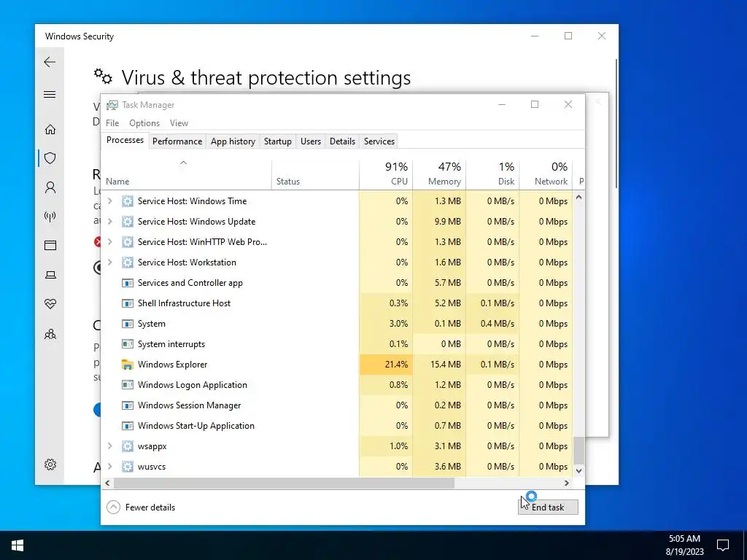This screenshot has height=560, width=747.
Task: Select the Shell Infrastructure Host row
Action: pyautogui.click(x=337, y=303)
